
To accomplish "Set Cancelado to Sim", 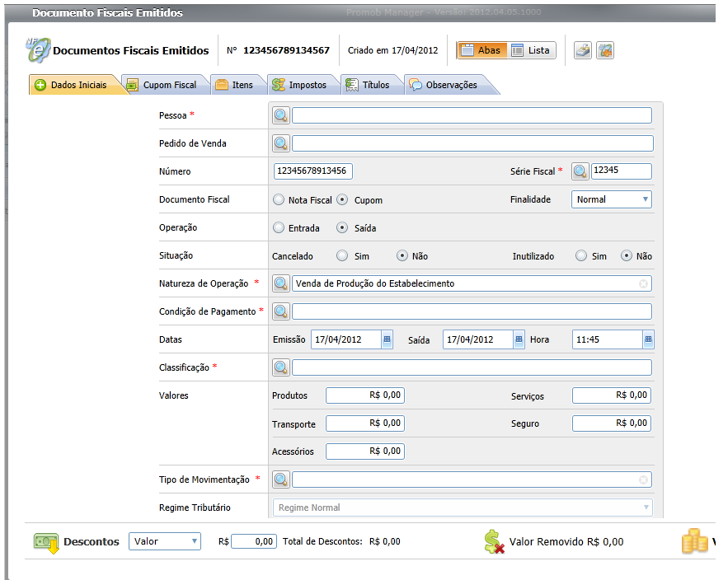I will 342,255.
